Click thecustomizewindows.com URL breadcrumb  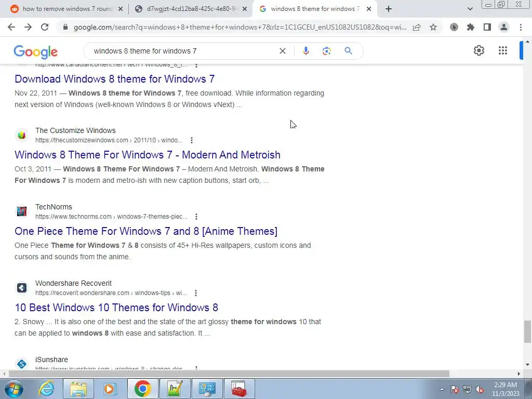[x=109, y=140]
